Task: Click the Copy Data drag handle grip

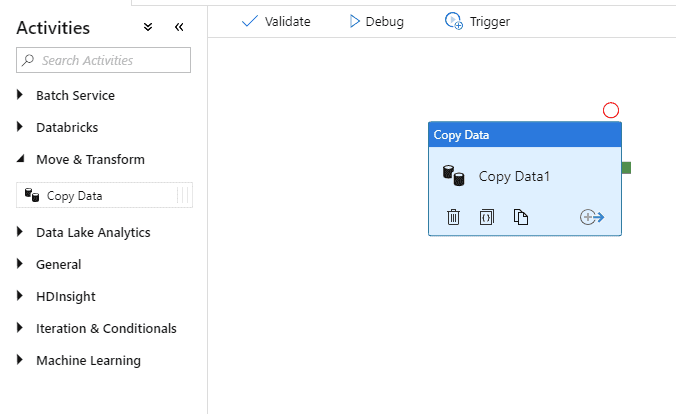Action: (183, 195)
